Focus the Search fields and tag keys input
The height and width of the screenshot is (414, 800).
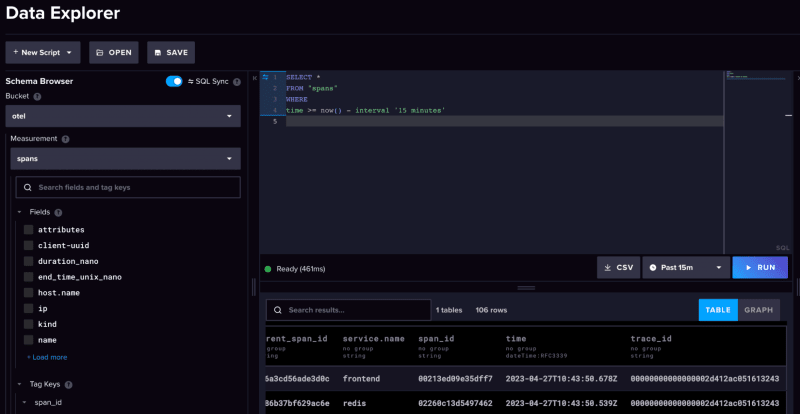point(128,187)
